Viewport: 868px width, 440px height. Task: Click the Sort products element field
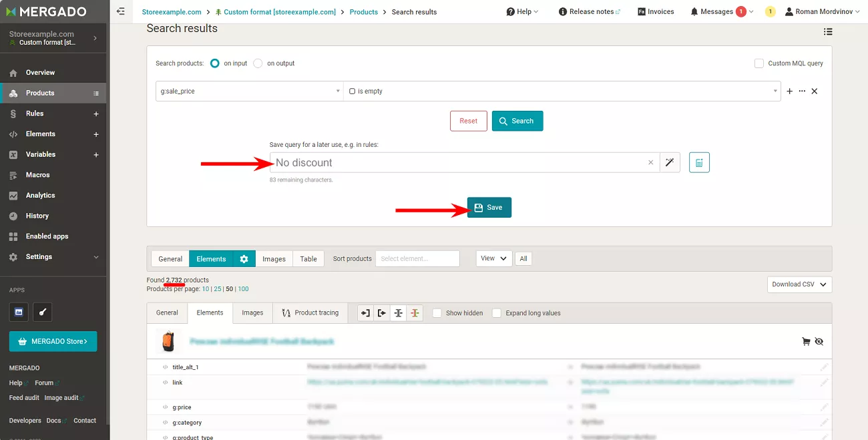pyautogui.click(x=417, y=258)
